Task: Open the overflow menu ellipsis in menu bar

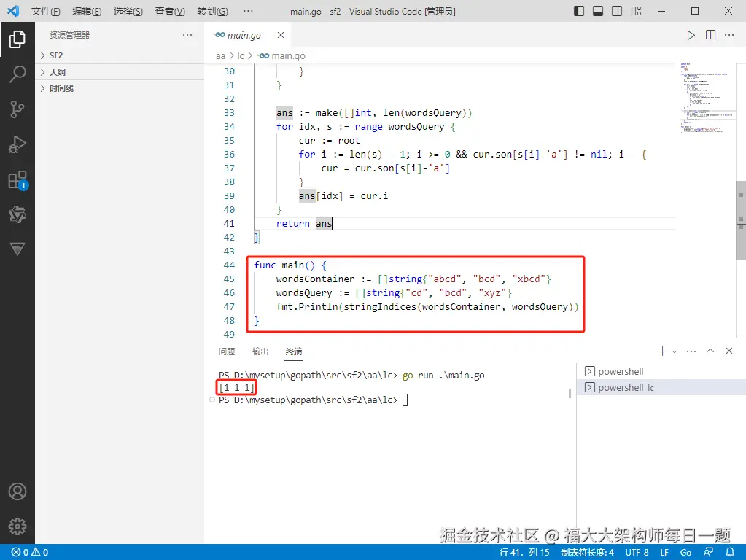Action: coord(248,11)
